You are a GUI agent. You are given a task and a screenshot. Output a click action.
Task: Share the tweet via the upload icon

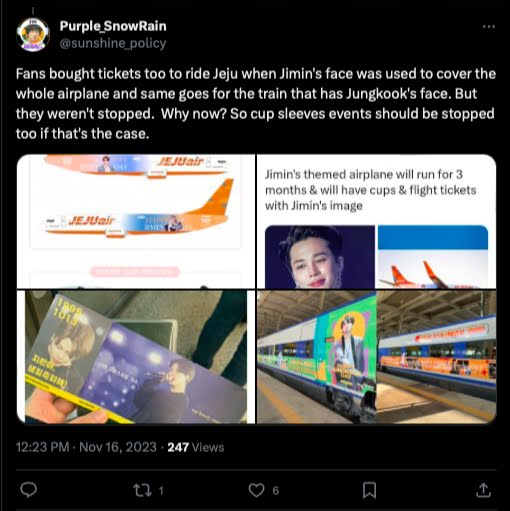tap(483, 490)
